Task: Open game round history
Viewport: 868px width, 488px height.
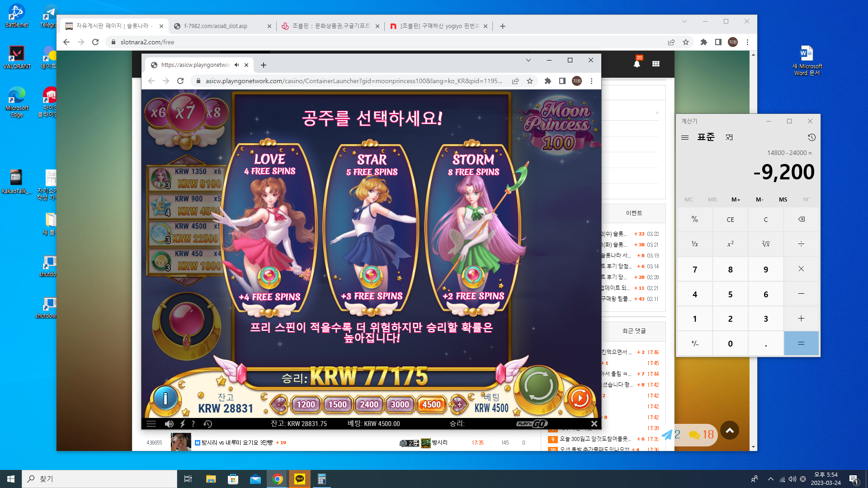Action: tap(208, 424)
